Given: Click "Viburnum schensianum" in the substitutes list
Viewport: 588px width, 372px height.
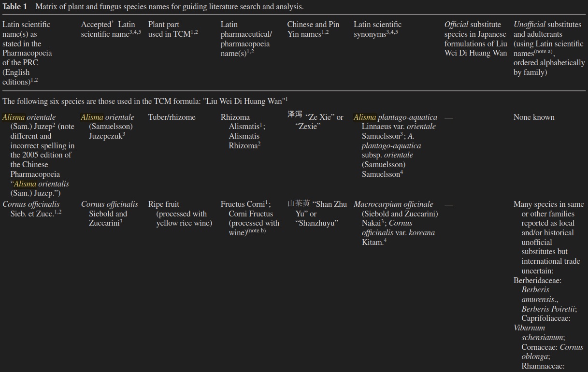Looking at the screenshot, I should 538,333.
